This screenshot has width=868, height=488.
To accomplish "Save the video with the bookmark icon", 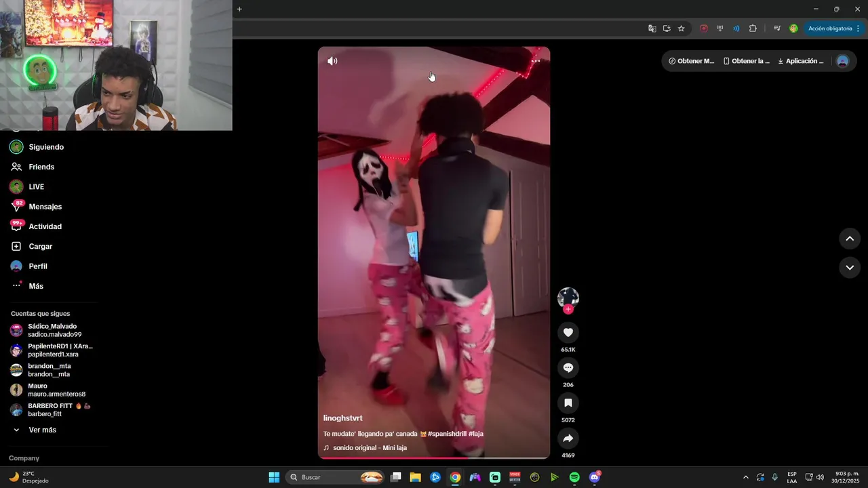I will (568, 403).
